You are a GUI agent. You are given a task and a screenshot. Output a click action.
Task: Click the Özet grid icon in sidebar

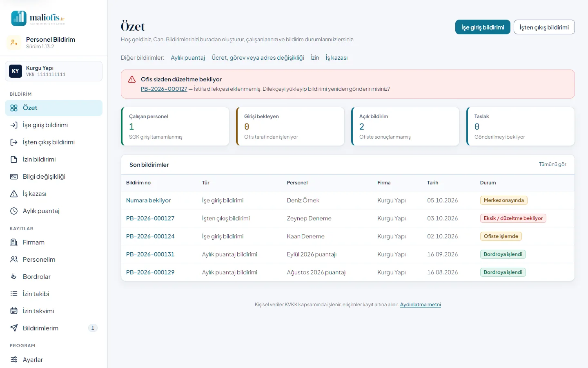[x=14, y=108]
